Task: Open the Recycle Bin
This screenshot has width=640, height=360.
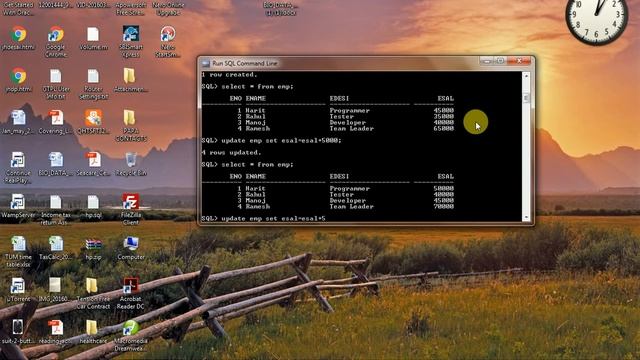Action: [131, 160]
